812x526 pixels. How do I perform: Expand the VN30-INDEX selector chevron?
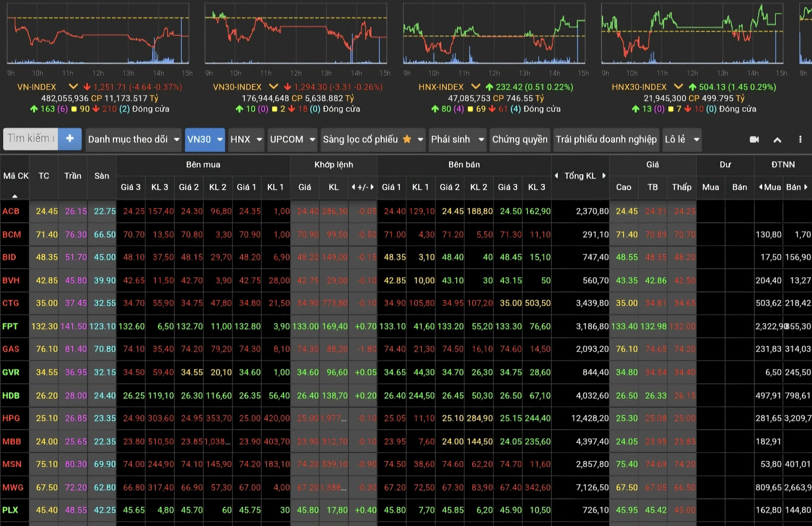coord(274,87)
